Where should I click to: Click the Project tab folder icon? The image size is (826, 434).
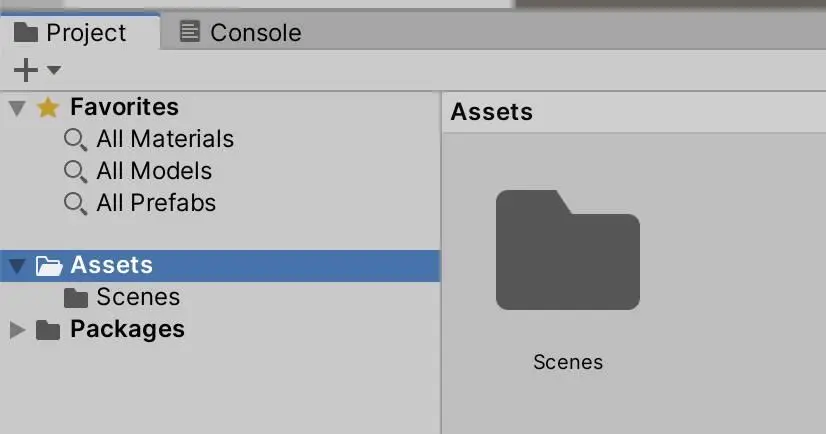pyautogui.click(x=26, y=32)
